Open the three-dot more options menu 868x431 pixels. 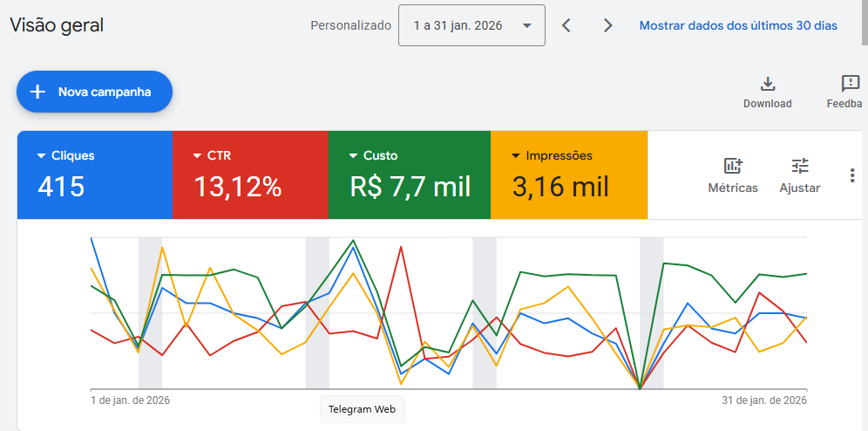[x=852, y=175]
